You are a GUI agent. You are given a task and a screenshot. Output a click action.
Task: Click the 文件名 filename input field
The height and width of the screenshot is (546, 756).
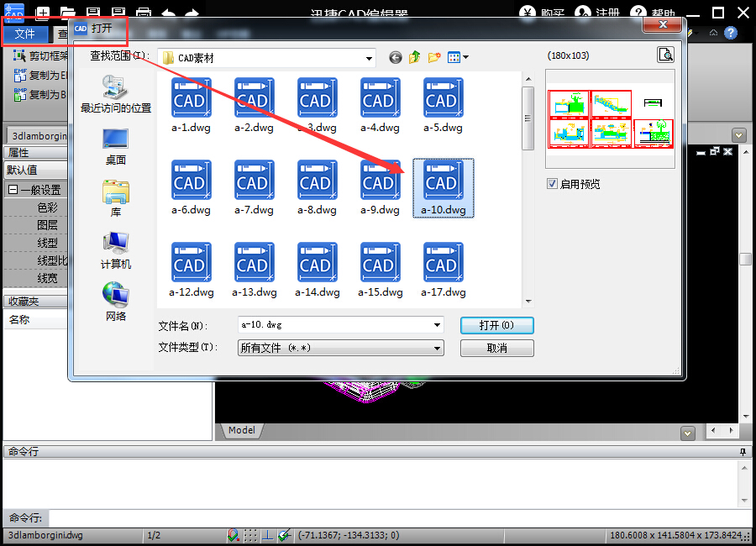point(335,325)
